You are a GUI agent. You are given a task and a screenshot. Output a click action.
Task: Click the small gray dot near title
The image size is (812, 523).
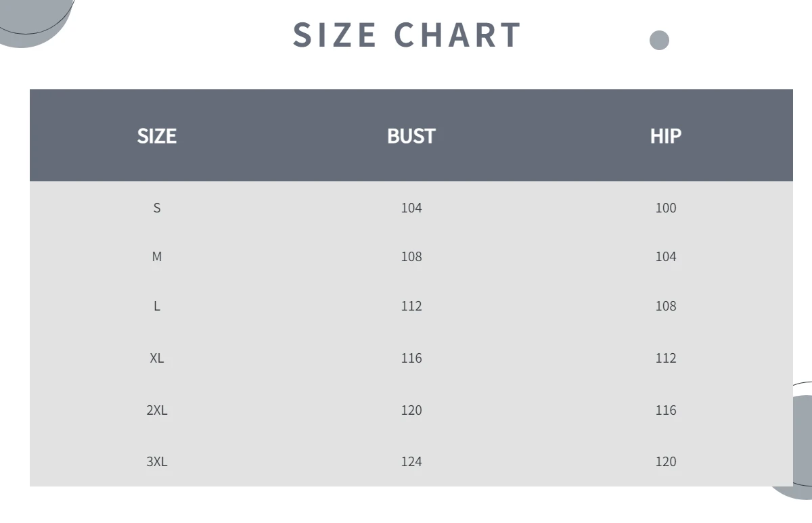pos(659,40)
